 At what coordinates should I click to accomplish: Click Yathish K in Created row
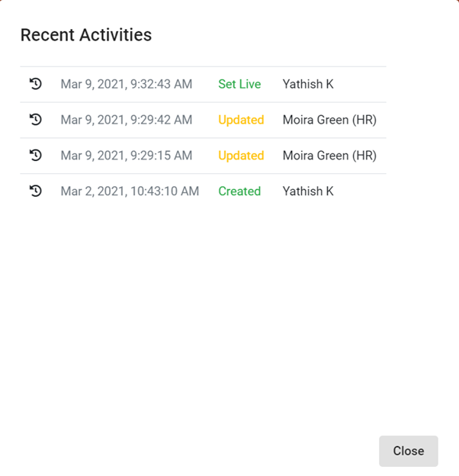[308, 191]
